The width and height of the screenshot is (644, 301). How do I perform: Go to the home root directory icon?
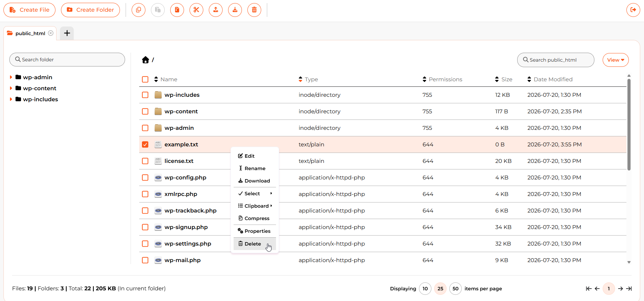[x=145, y=60]
